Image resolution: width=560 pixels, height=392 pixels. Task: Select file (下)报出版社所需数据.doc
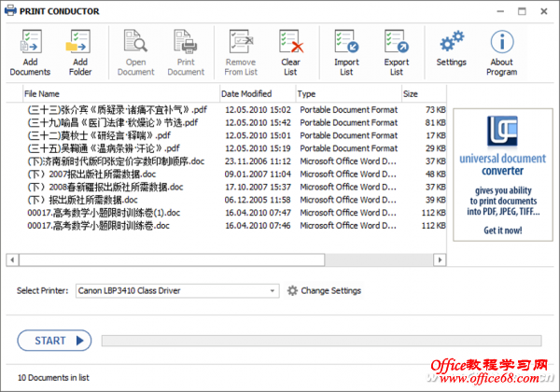coord(82,200)
